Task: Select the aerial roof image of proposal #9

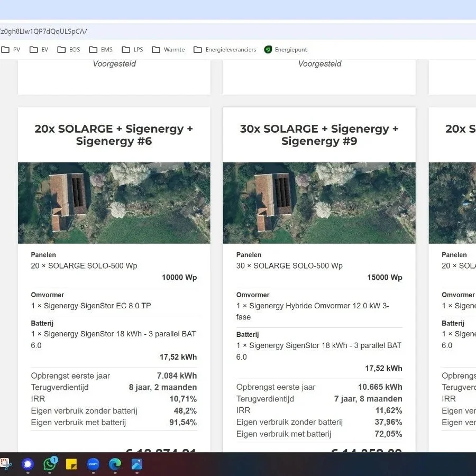Action: click(x=319, y=203)
